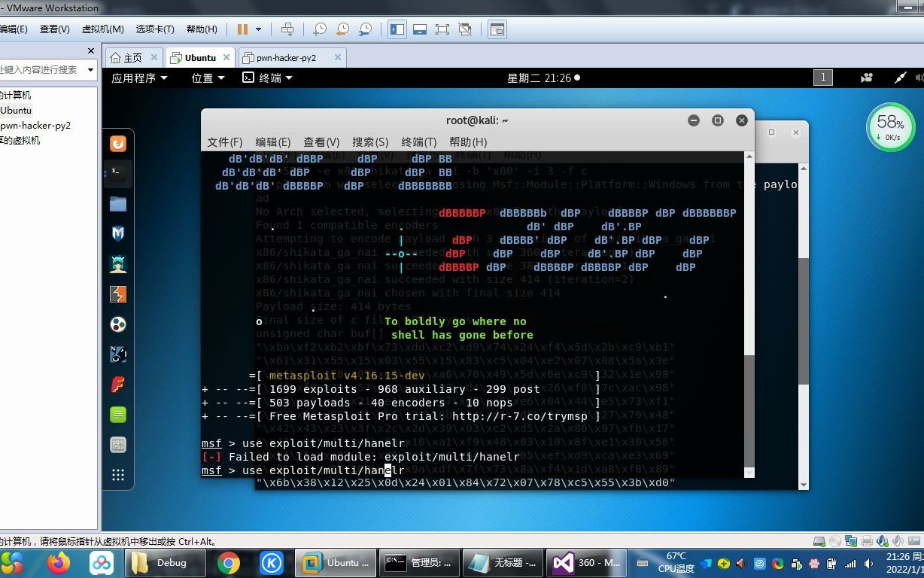Launch Metasploit from the dock sidebar
The image size is (924, 578).
click(119, 233)
